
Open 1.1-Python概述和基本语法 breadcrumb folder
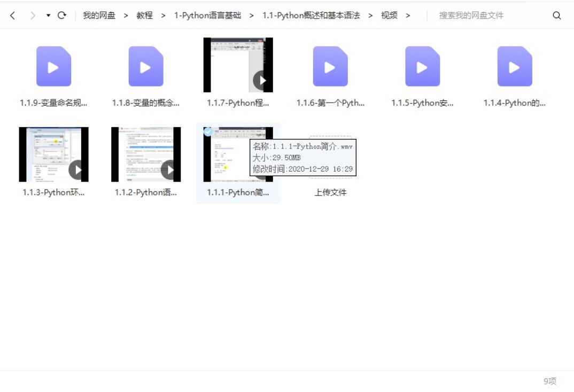[x=311, y=15]
